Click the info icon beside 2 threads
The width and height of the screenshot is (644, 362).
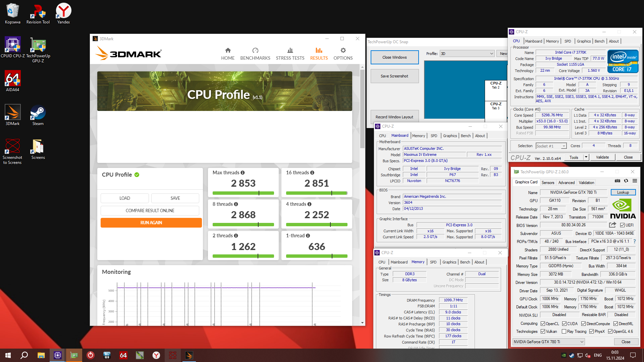pos(236,236)
